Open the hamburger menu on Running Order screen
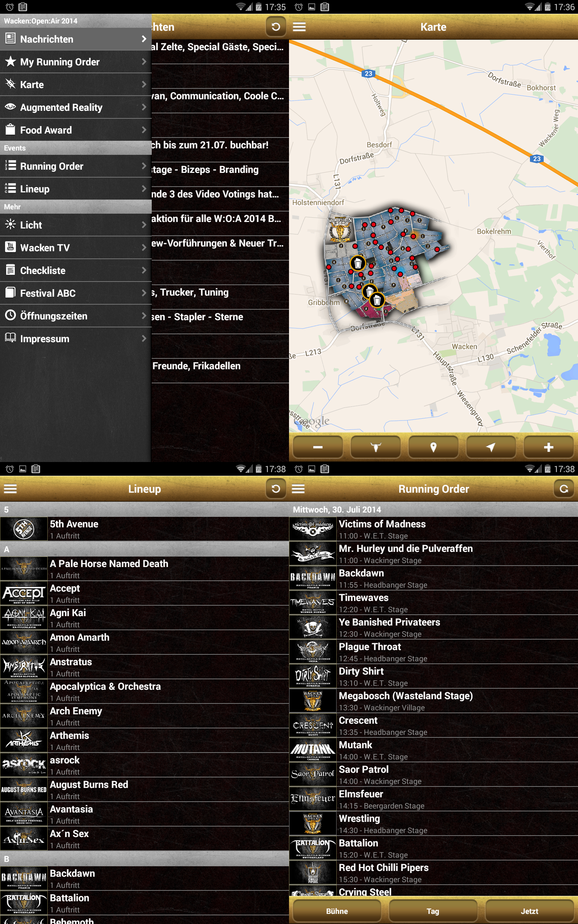578x924 pixels. [298, 489]
